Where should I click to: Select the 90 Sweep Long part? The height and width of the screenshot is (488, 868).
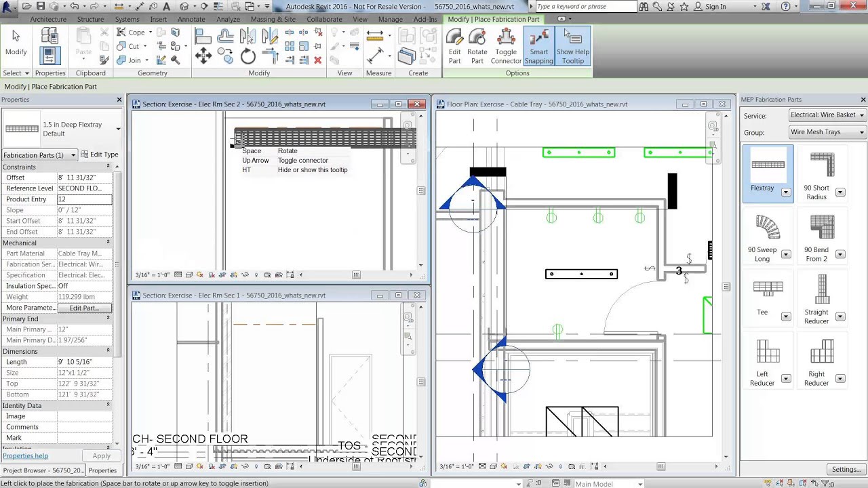pos(768,237)
